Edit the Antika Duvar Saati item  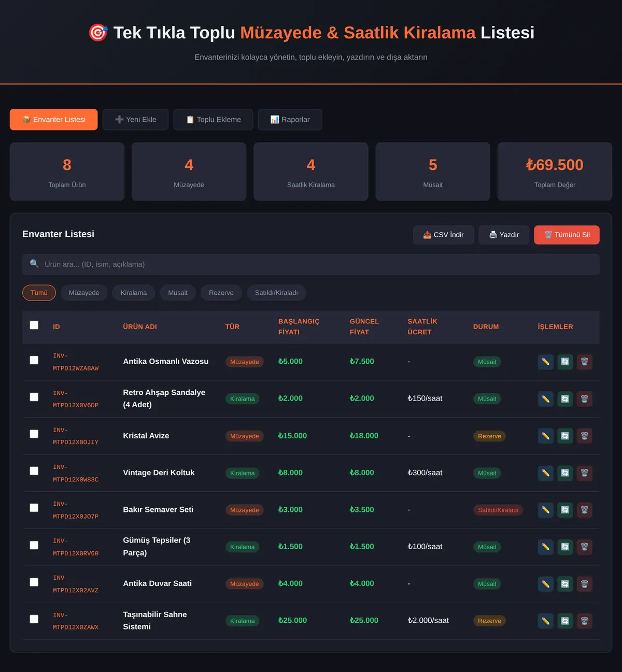(x=545, y=584)
